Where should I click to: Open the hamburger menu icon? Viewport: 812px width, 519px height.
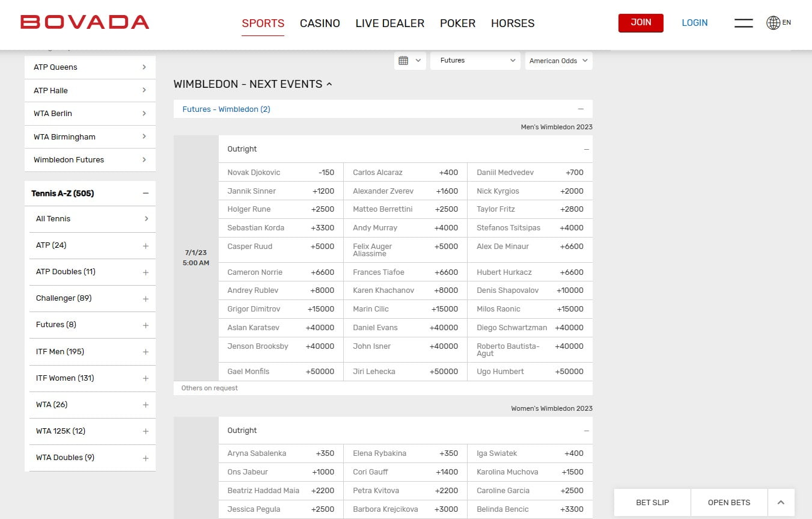point(743,23)
